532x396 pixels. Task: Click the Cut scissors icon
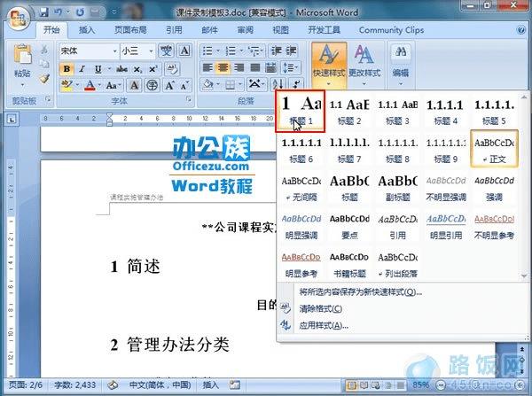point(44,50)
